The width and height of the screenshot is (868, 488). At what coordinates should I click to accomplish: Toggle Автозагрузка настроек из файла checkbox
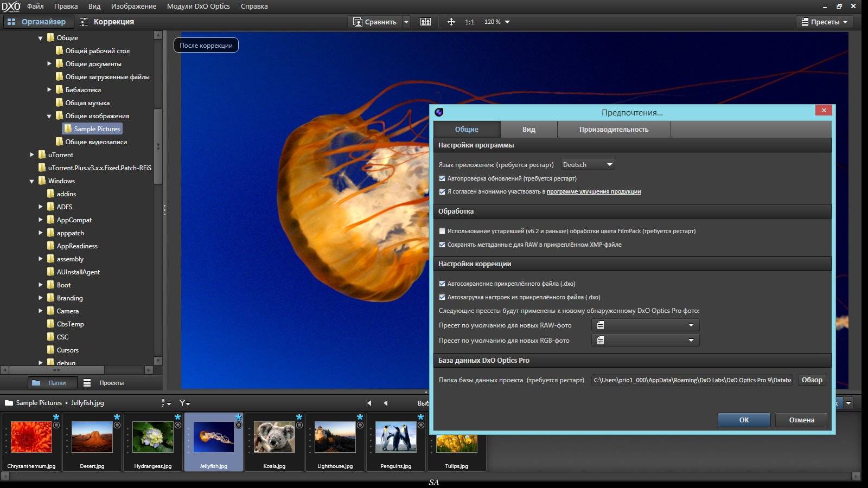442,297
